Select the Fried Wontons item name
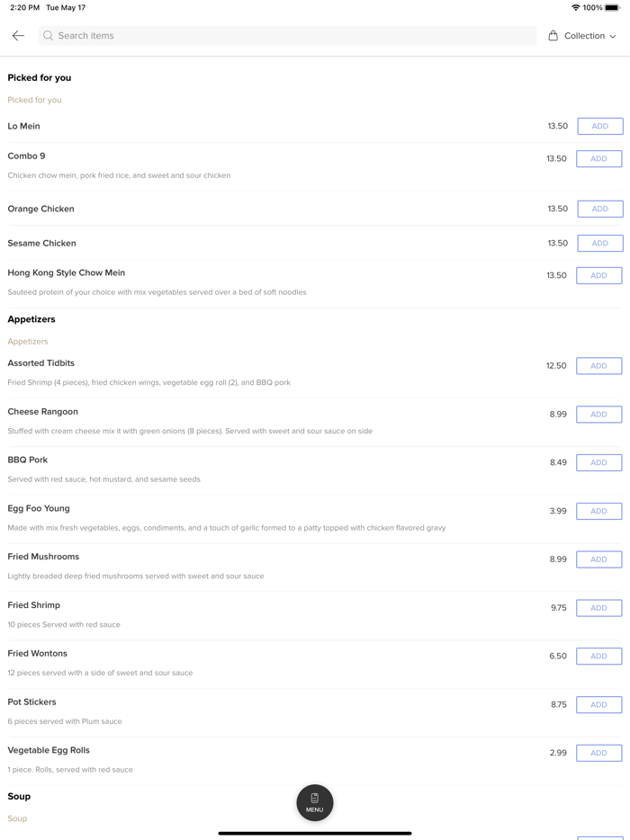The width and height of the screenshot is (630, 840). 38,654
